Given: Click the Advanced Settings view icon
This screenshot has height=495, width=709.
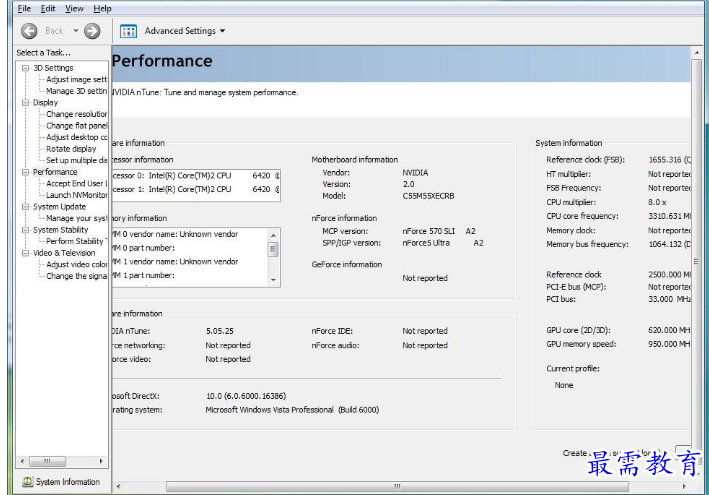Looking at the screenshot, I should coord(128,31).
